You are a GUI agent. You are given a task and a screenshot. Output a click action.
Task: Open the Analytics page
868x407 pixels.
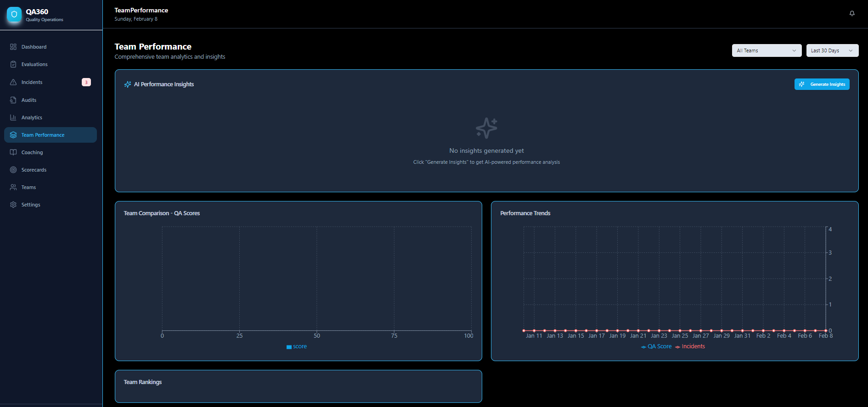[51, 117]
